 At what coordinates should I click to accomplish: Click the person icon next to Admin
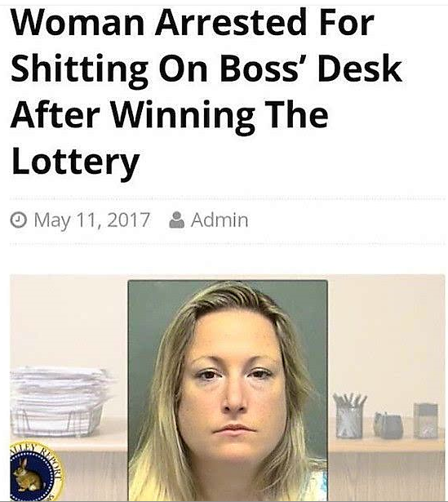176,220
